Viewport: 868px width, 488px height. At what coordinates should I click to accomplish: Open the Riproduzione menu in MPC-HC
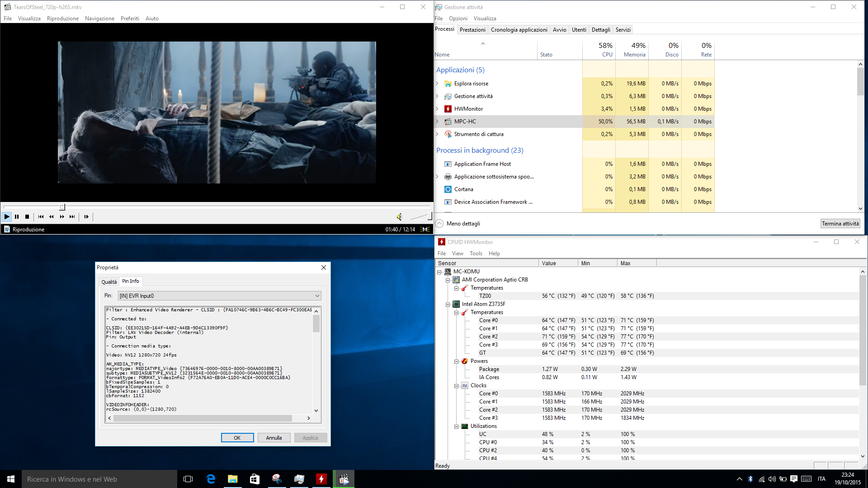(x=63, y=19)
